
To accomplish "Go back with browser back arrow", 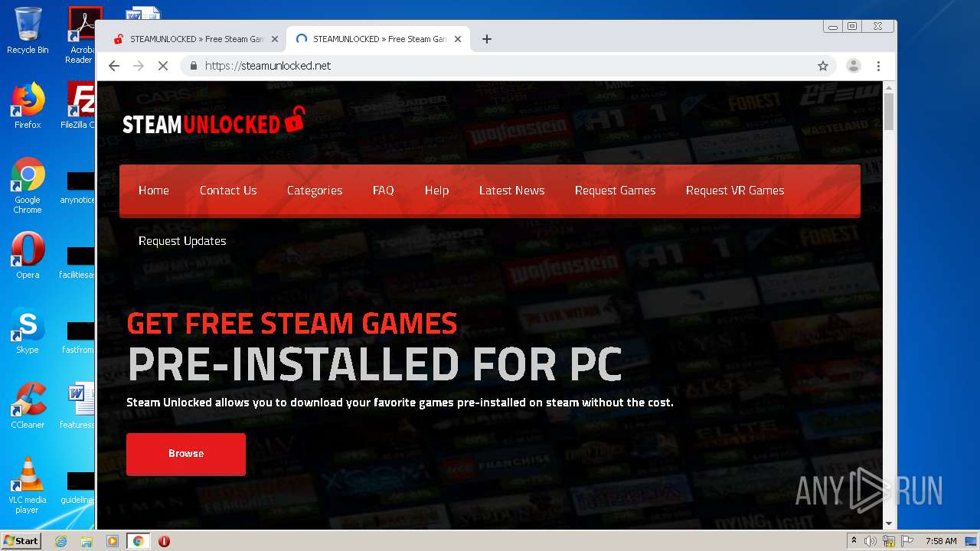I will coord(114,66).
